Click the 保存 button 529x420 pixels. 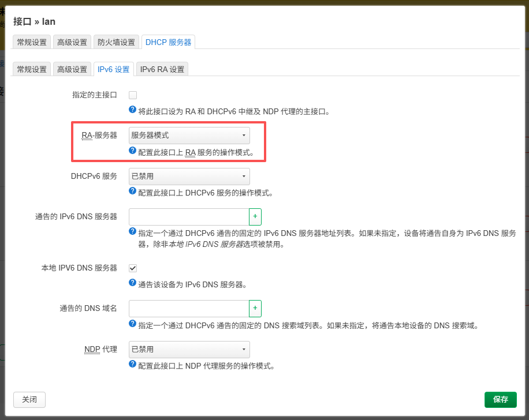[500, 399]
